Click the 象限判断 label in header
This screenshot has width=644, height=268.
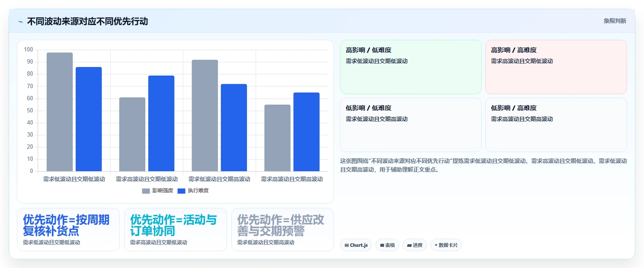click(615, 21)
